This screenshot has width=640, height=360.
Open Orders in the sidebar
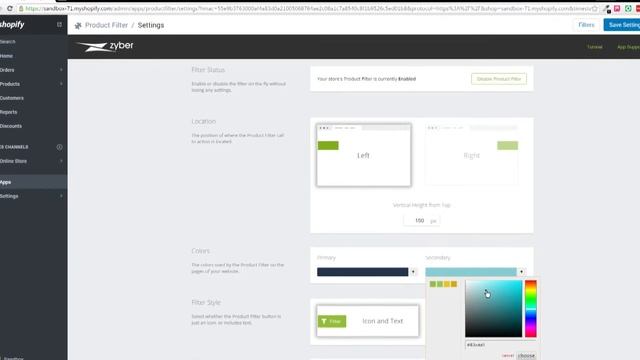[x=7, y=70]
